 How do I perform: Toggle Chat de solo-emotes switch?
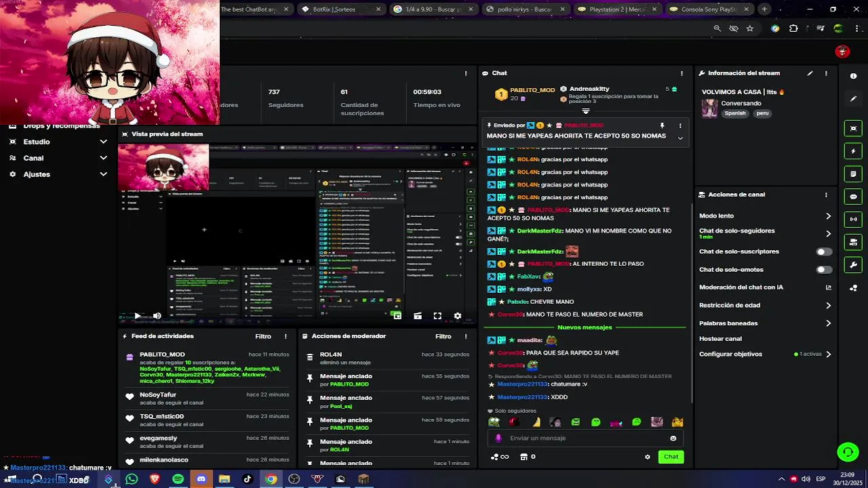(x=823, y=270)
